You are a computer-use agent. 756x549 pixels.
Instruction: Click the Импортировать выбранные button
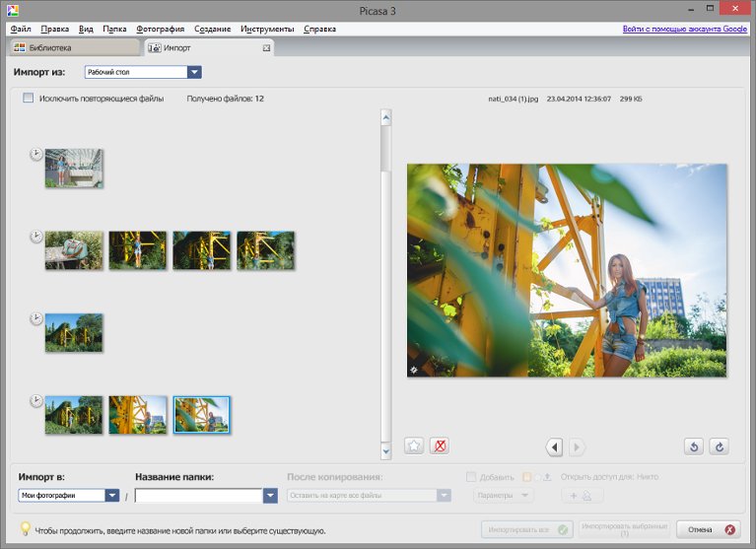click(x=624, y=529)
